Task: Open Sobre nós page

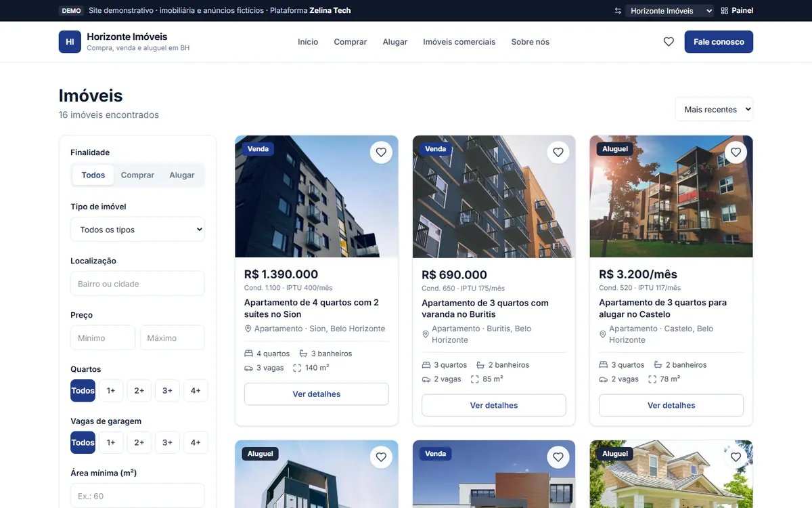Action: point(531,42)
